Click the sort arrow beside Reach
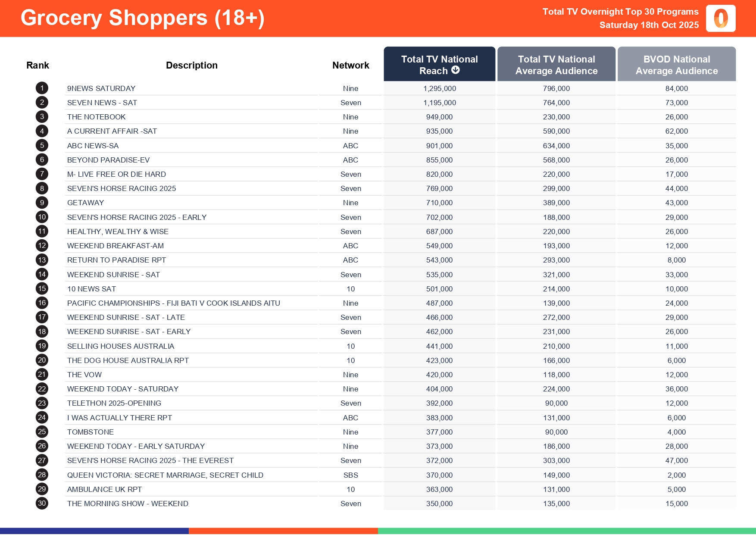Screen dimensions: 756x535 click(456, 70)
